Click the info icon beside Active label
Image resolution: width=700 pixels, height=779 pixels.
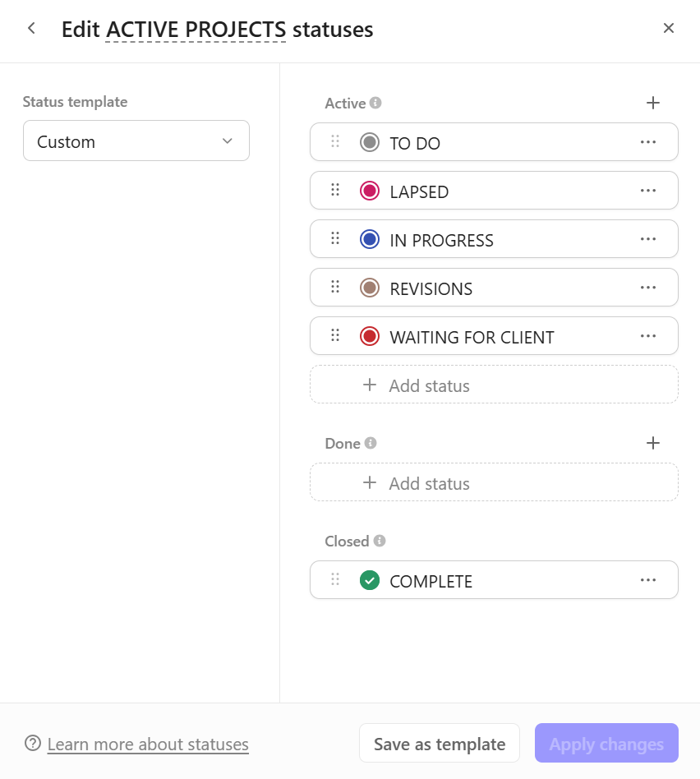tap(375, 103)
